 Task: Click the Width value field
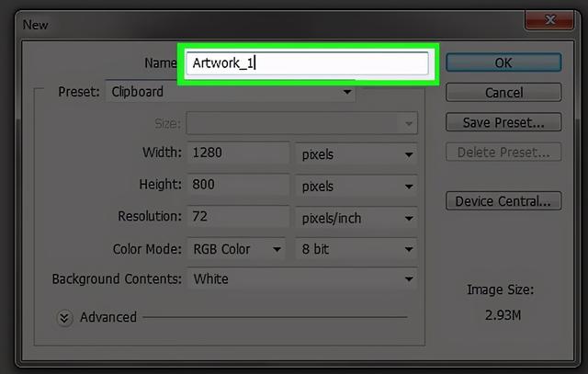[x=237, y=153]
